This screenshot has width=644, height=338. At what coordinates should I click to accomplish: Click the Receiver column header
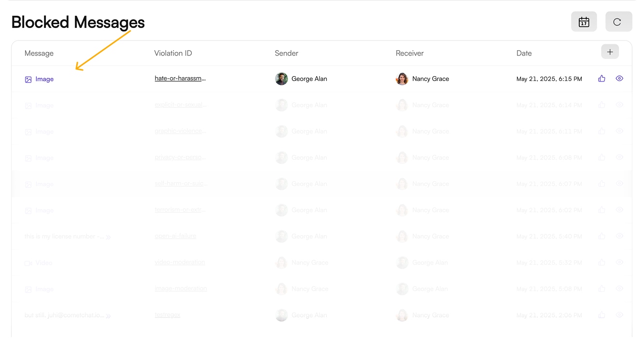pos(410,53)
